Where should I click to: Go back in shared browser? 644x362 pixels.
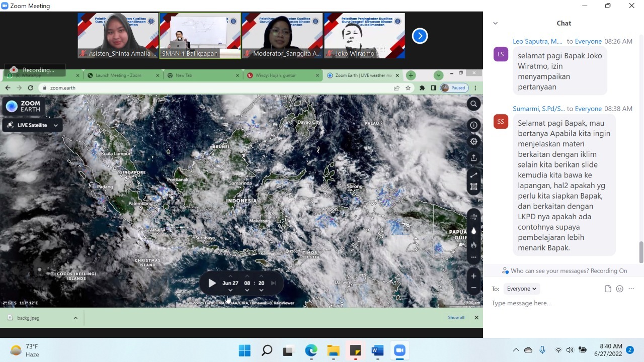tap(8, 88)
